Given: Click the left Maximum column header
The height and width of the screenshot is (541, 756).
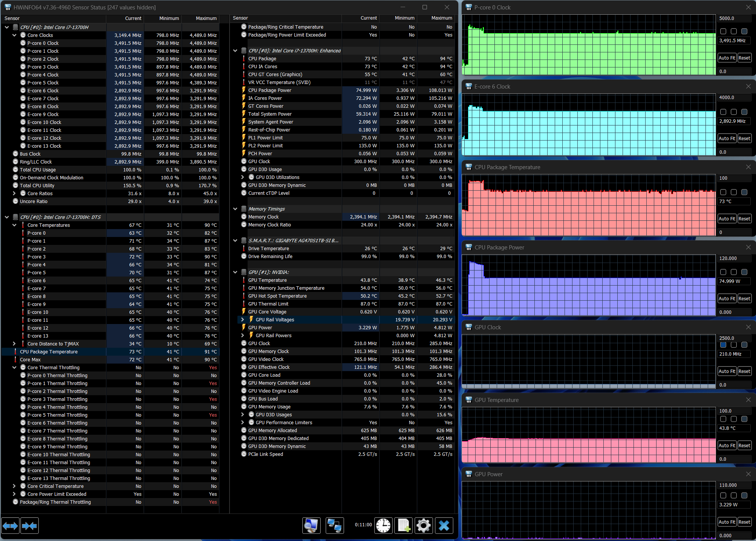Looking at the screenshot, I should 206,18.
